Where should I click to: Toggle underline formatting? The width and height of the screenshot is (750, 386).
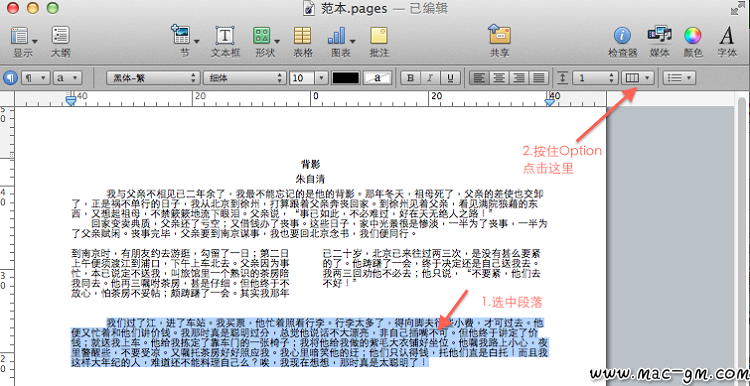coord(450,78)
